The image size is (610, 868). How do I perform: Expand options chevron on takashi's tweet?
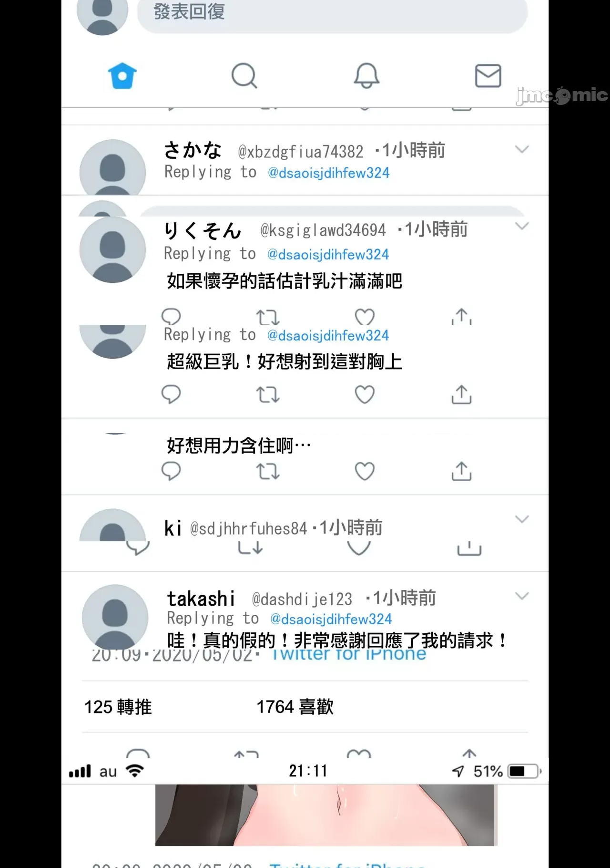(x=522, y=596)
